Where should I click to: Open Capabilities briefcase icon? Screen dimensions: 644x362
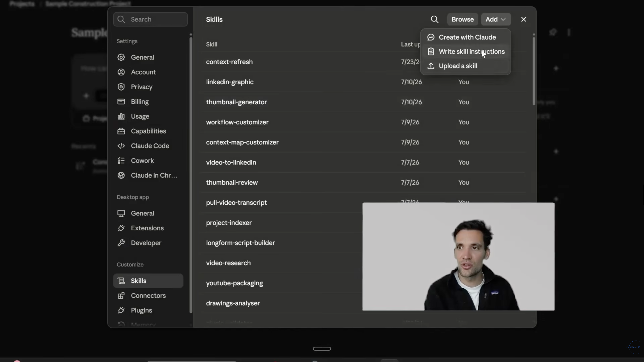click(x=121, y=131)
